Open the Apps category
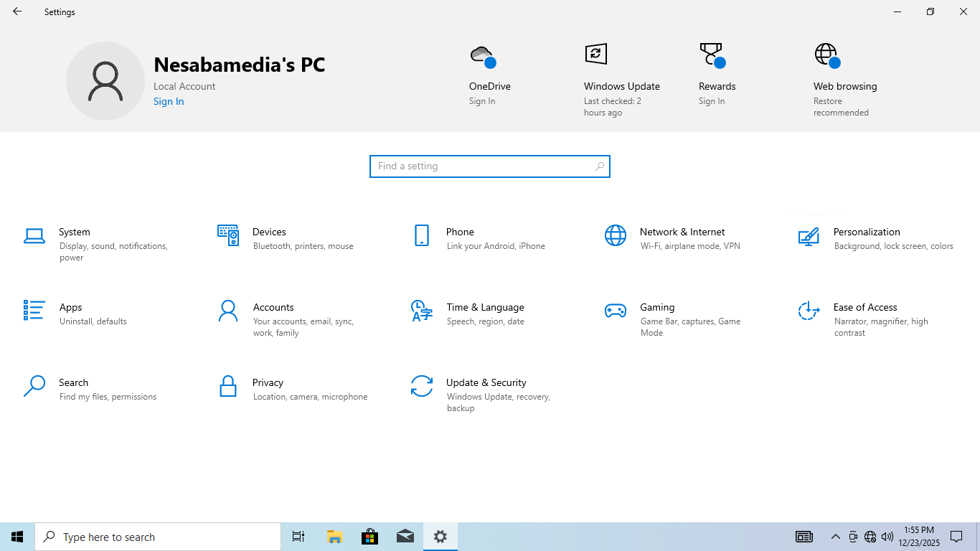This screenshot has width=980, height=551. [71, 307]
